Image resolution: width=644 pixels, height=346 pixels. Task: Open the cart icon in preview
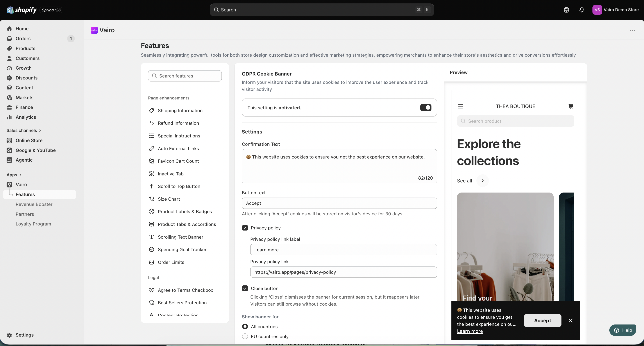(571, 106)
